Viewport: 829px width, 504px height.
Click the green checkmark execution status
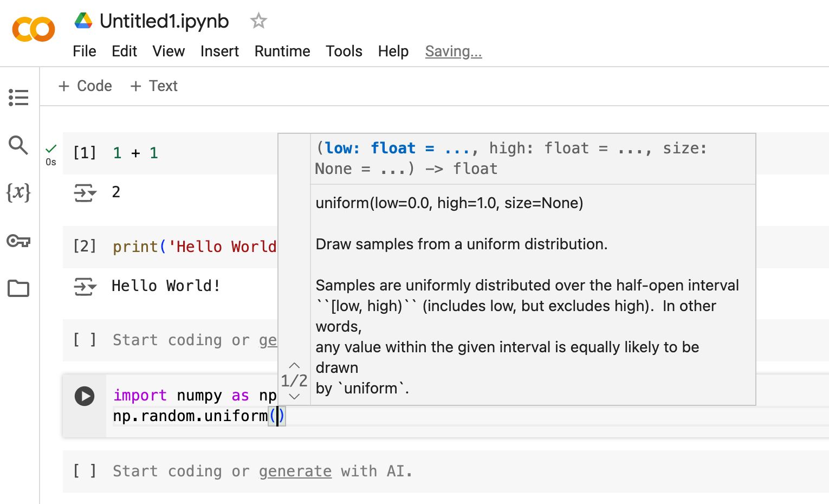51,148
